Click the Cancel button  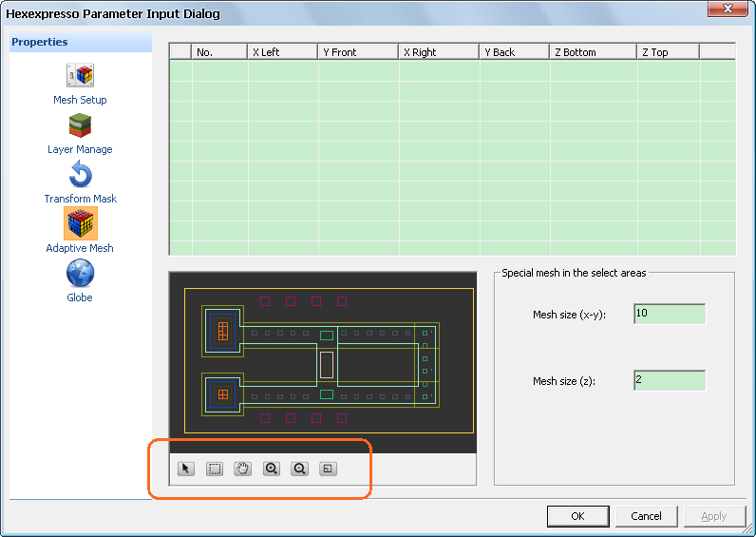[647, 516]
